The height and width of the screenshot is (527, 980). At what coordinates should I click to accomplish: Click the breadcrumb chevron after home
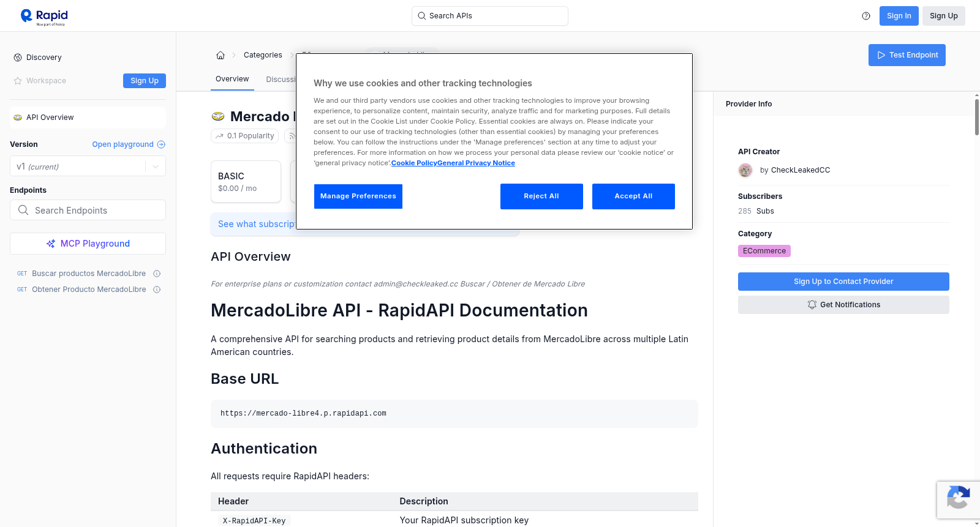point(234,55)
